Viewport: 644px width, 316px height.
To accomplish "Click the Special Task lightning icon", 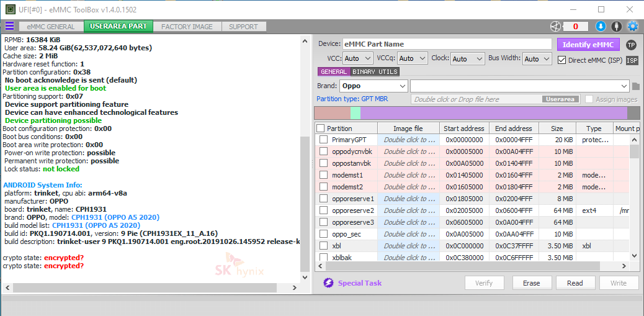I will tap(328, 282).
